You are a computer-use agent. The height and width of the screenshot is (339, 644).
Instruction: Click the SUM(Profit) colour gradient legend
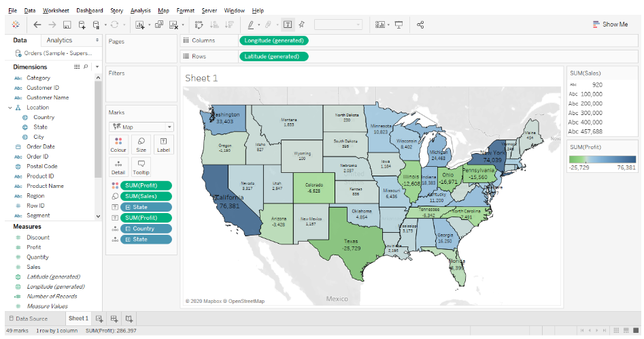[602, 159]
